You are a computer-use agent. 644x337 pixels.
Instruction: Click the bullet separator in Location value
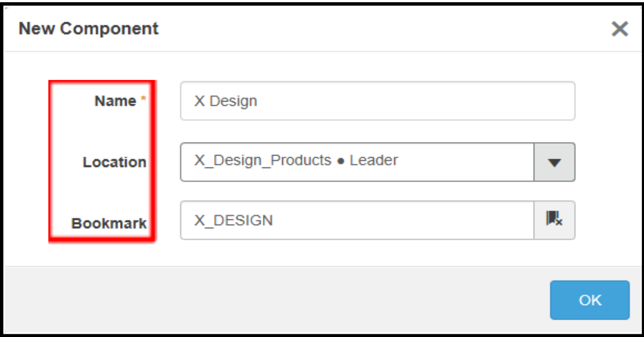coord(341,161)
